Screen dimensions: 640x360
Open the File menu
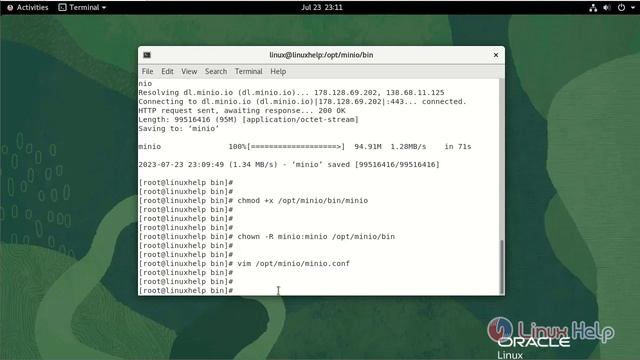click(x=147, y=71)
